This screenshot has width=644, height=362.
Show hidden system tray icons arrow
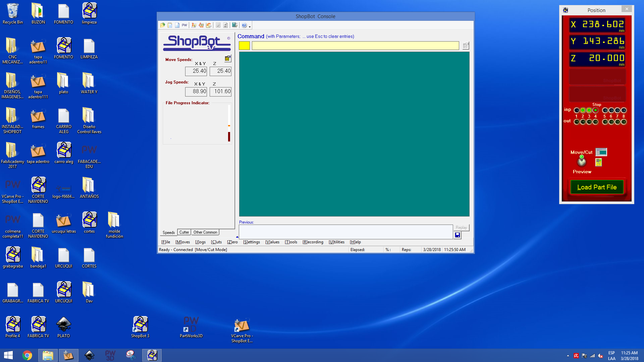click(x=568, y=356)
